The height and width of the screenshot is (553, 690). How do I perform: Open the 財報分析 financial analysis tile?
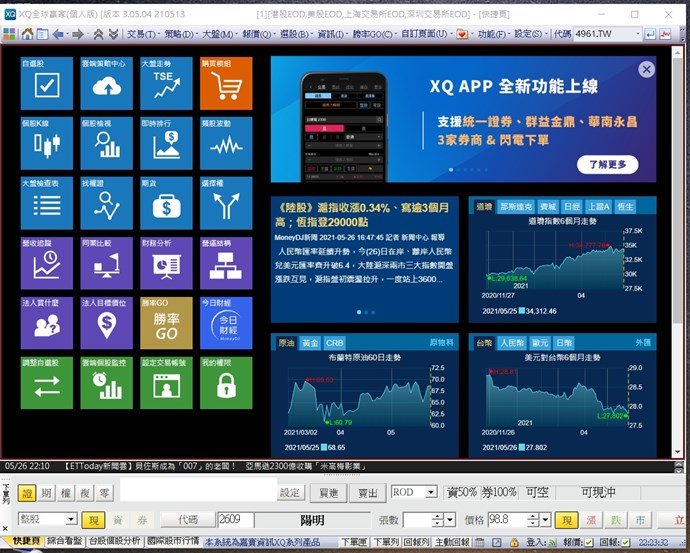pyautogui.click(x=166, y=263)
